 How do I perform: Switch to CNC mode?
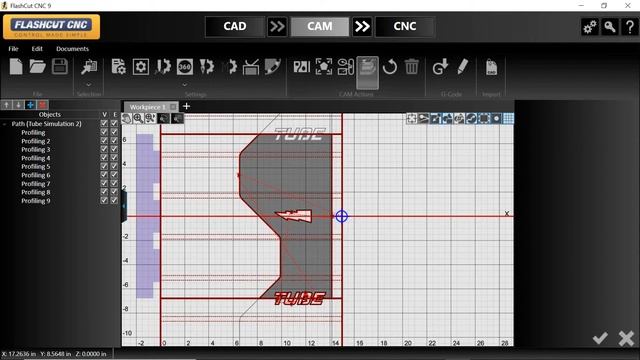405,27
